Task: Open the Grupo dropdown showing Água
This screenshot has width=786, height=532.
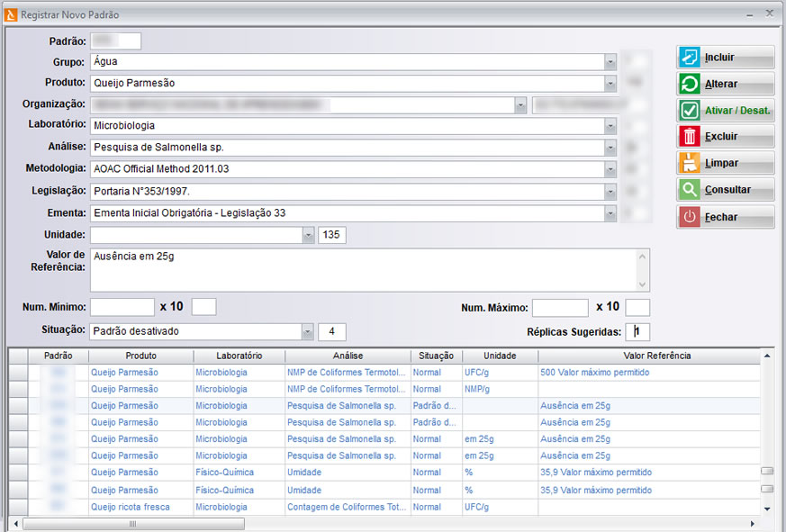Action: point(610,62)
